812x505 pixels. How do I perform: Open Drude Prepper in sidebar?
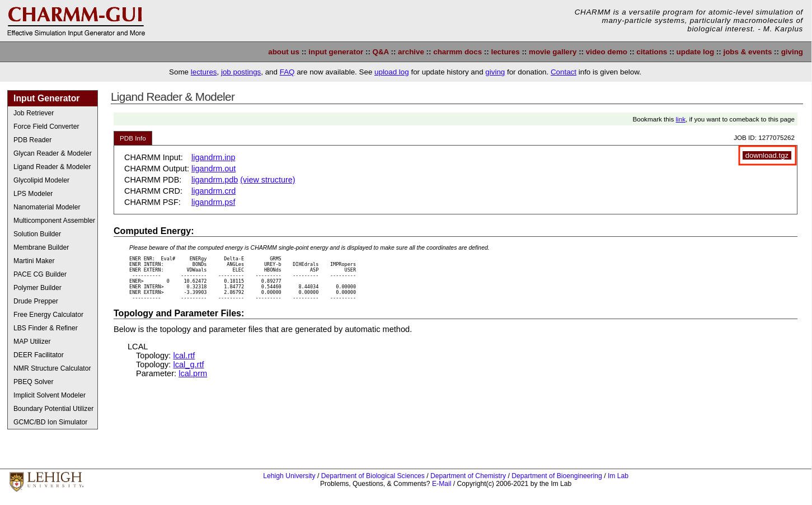pyautogui.click(x=53, y=301)
